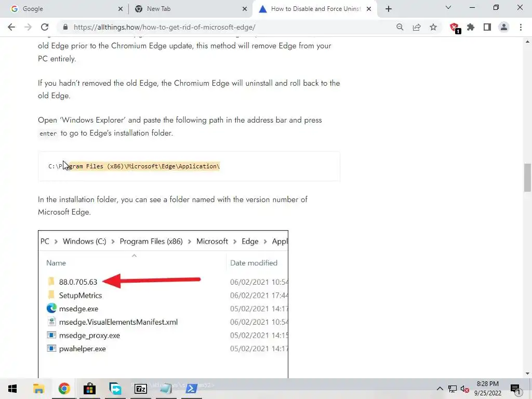Open Microsoft Store from the taskbar
The image size is (532, 399).
tap(89, 389)
